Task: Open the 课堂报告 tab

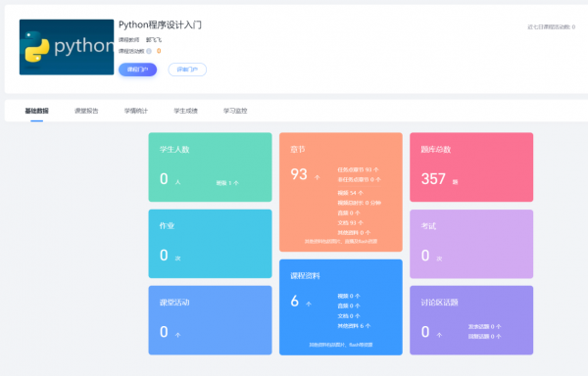Action: pyautogui.click(x=86, y=111)
